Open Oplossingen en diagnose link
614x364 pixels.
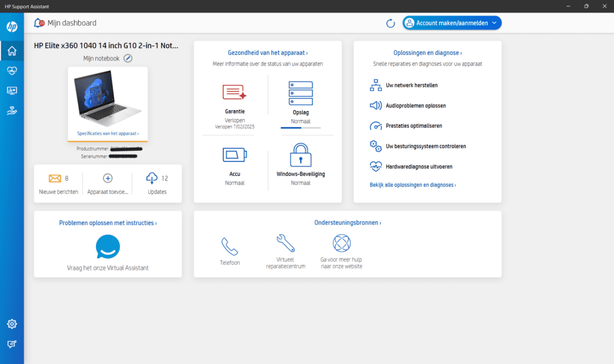pyautogui.click(x=427, y=53)
